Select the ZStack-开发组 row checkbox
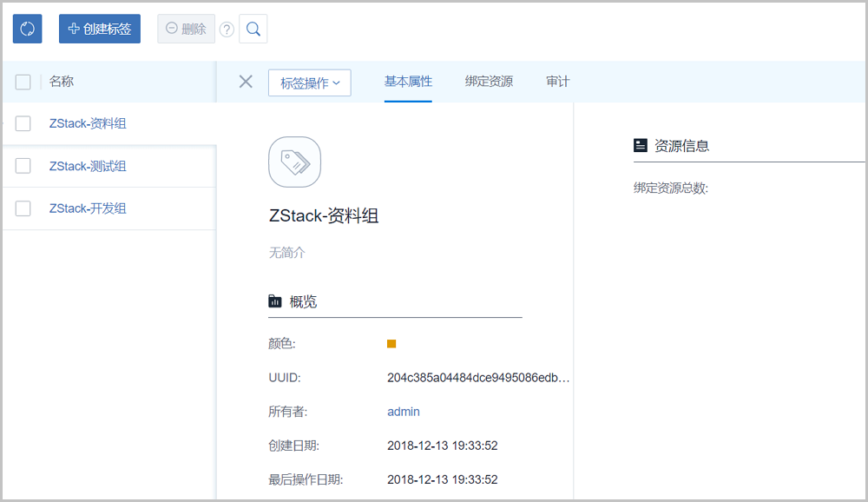 click(x=23, y=208)
